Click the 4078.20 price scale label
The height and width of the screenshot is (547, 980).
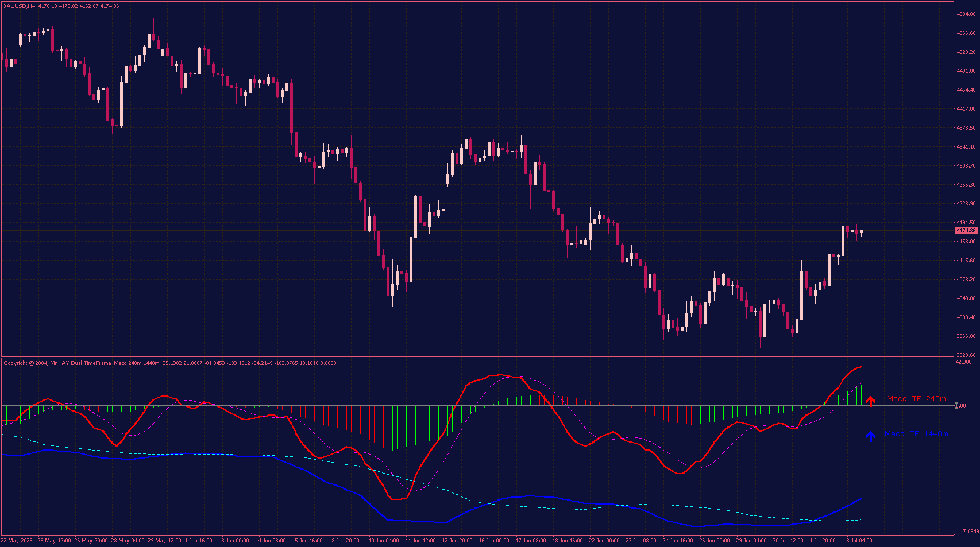[966, 280]
